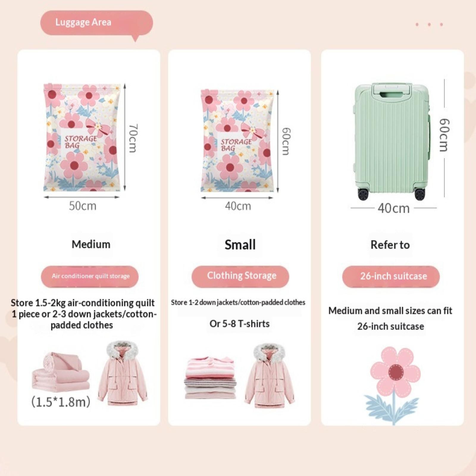Click the pink jacket under Medium
Image resolution: width=476 pixels, height=476 pixels.
pos(123,373)
